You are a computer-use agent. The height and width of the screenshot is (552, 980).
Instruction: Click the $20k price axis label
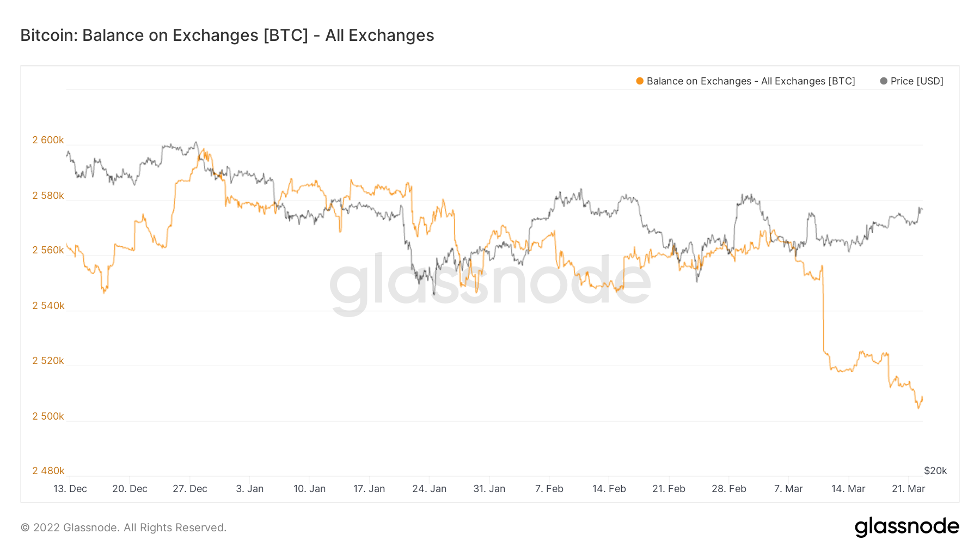click(x=935, y=471)
